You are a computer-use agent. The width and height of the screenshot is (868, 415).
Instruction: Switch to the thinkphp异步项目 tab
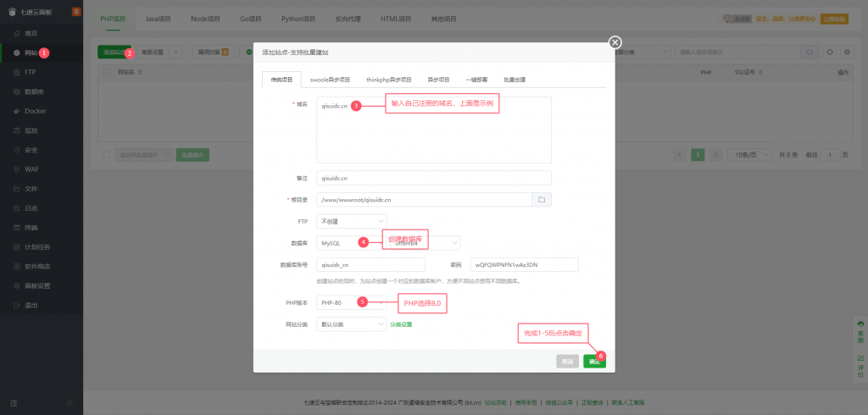388,80
